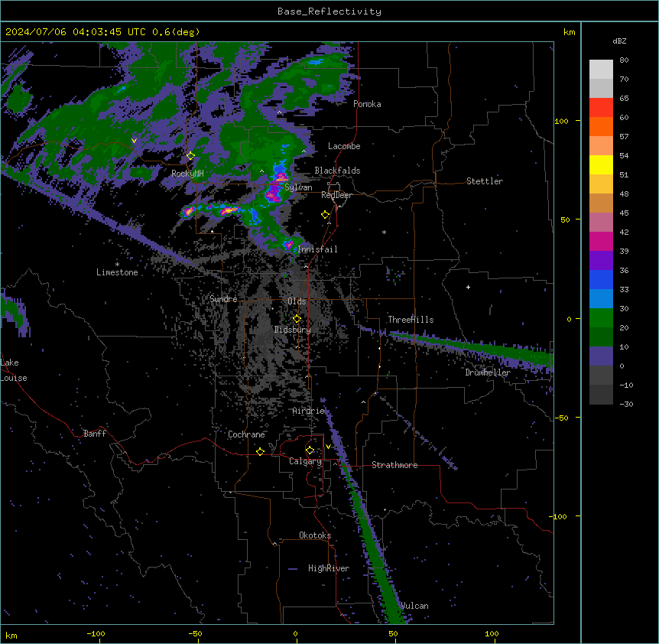
Task: Select the yellow 51-54 dBZ legend swatch
Action: (x=601, y=164)
